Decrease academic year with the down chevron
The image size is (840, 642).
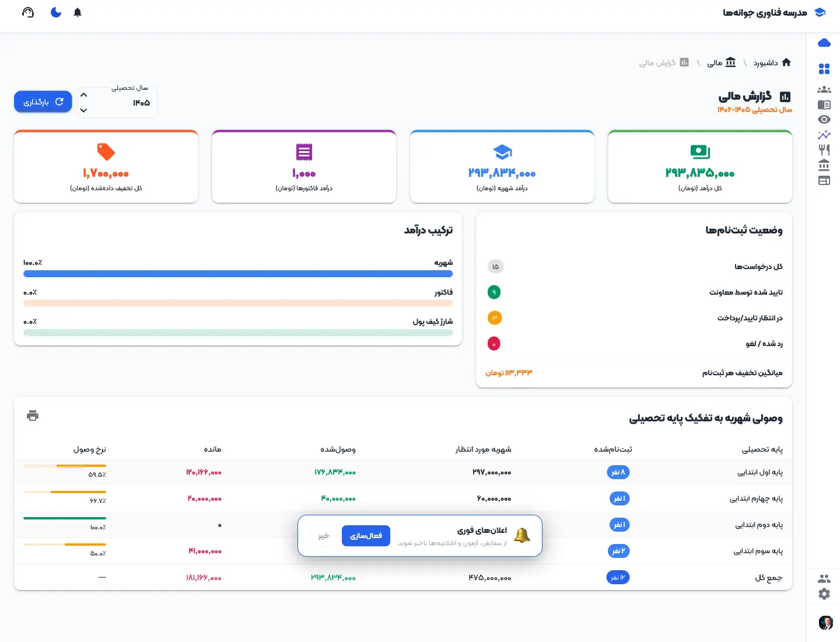83,110
